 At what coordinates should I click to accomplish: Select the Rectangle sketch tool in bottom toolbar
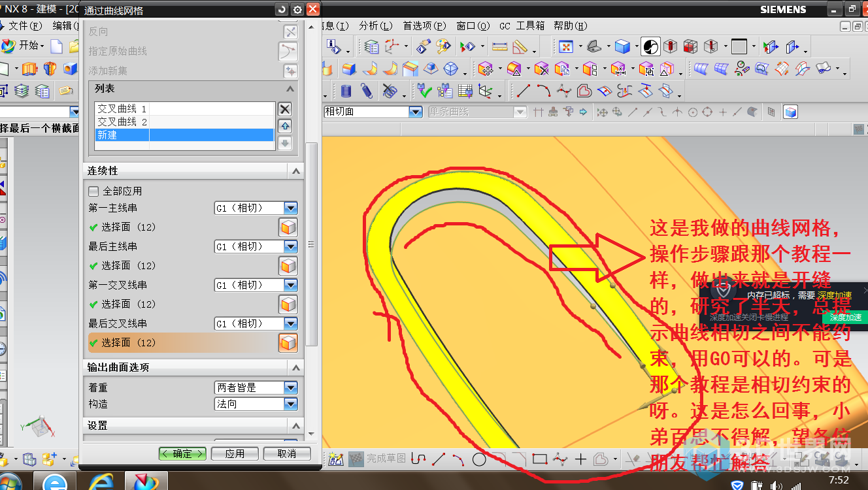(x=539, y=459)
